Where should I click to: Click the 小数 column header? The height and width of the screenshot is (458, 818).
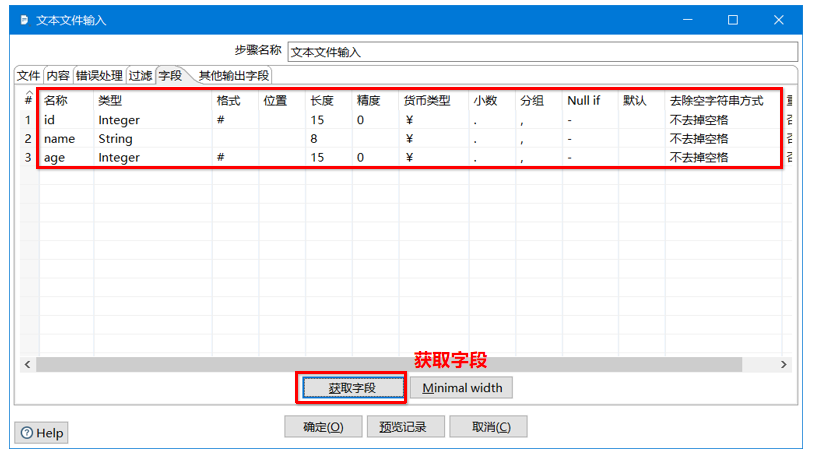point(492,100)
